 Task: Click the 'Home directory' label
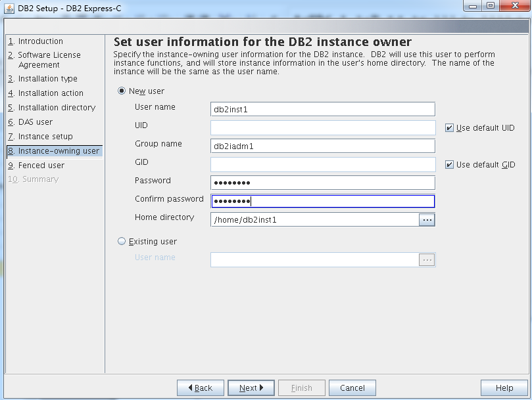164,217
